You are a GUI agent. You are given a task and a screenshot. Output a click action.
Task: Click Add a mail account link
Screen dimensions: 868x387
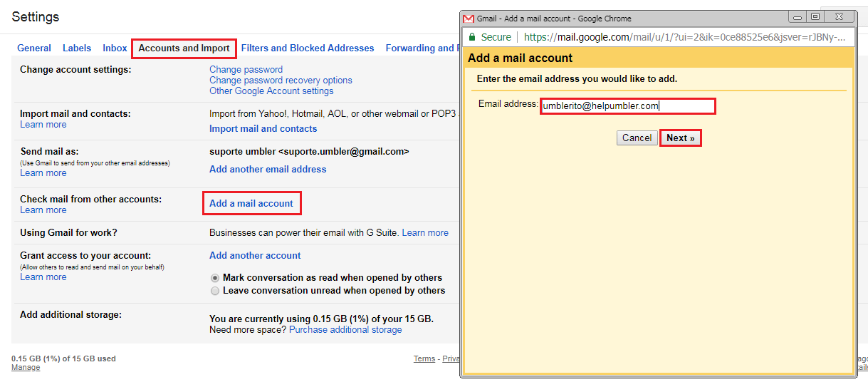(x=251, y=203)
